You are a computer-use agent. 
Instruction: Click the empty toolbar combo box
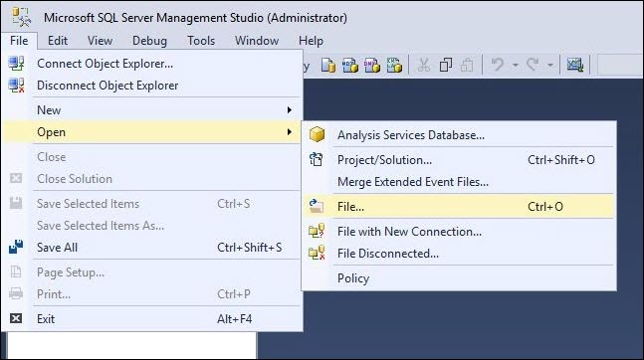click(x=620, y=65)
